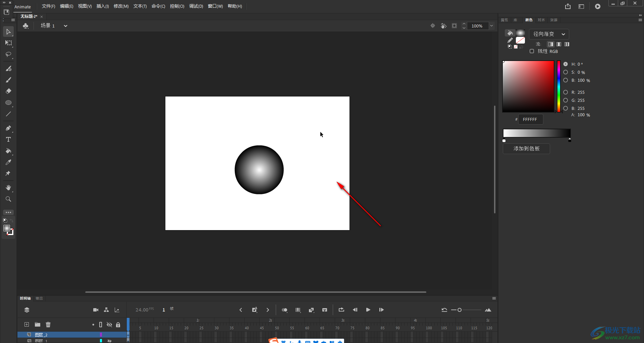Select the Oval tool
644x343 pixels.
point(8,102)
